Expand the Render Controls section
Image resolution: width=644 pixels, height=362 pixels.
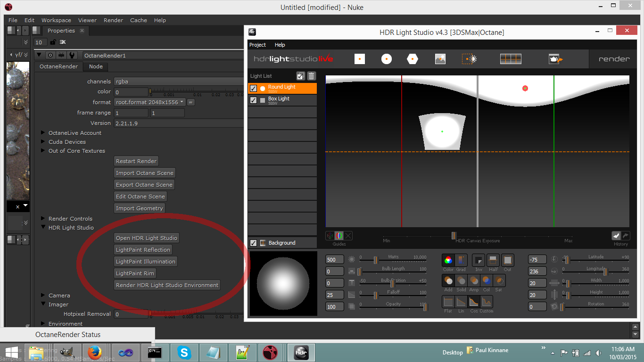point(43,219)
